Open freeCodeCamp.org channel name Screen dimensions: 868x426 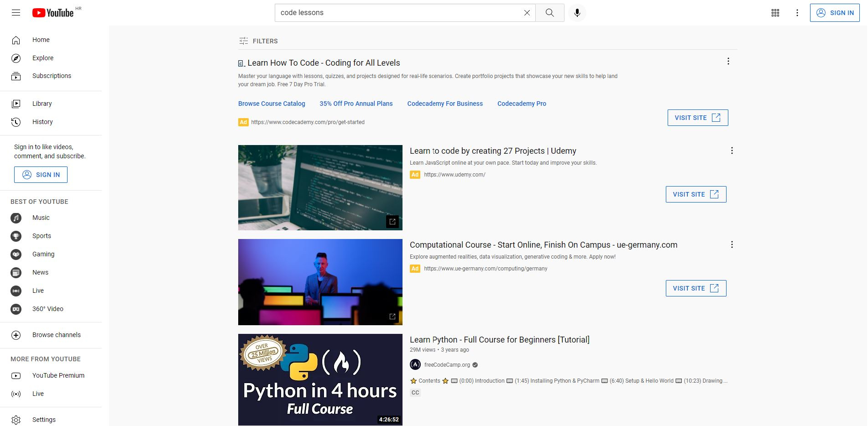pos(447,365)
